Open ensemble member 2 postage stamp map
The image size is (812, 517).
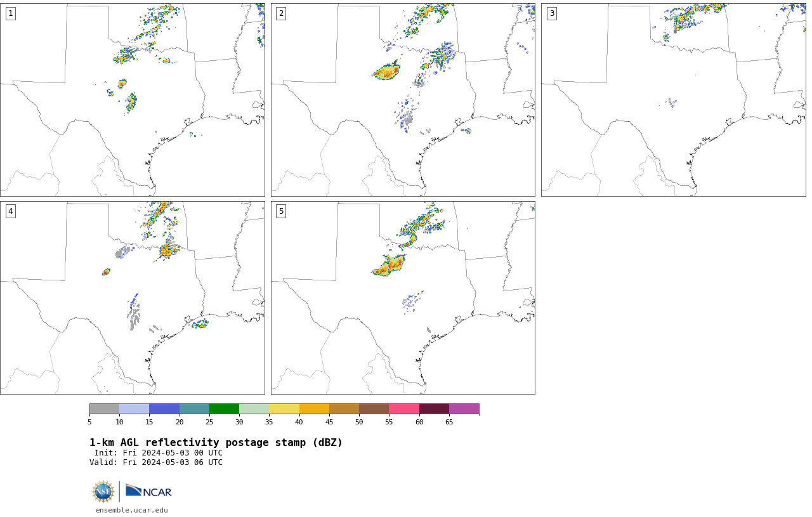pos(403,100)
